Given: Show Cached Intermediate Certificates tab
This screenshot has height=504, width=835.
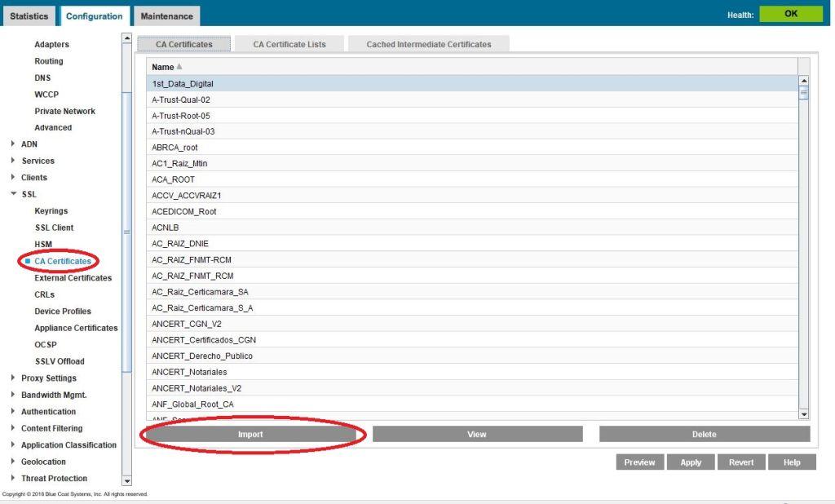Looking at the screenshot, I should 429,44.
